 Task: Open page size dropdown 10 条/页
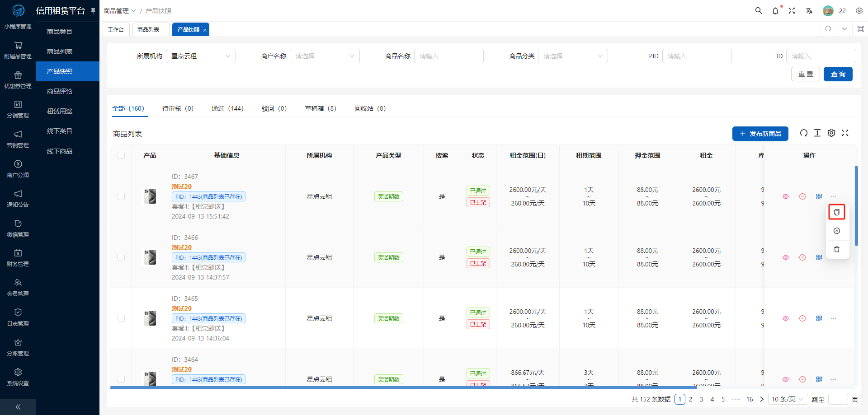788,399
